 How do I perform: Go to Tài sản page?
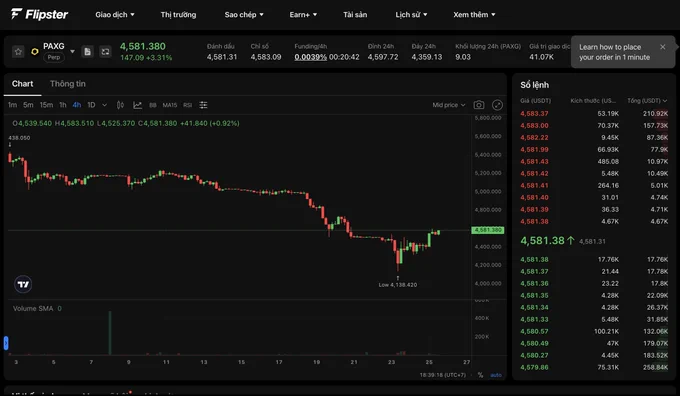pos(355,15)
